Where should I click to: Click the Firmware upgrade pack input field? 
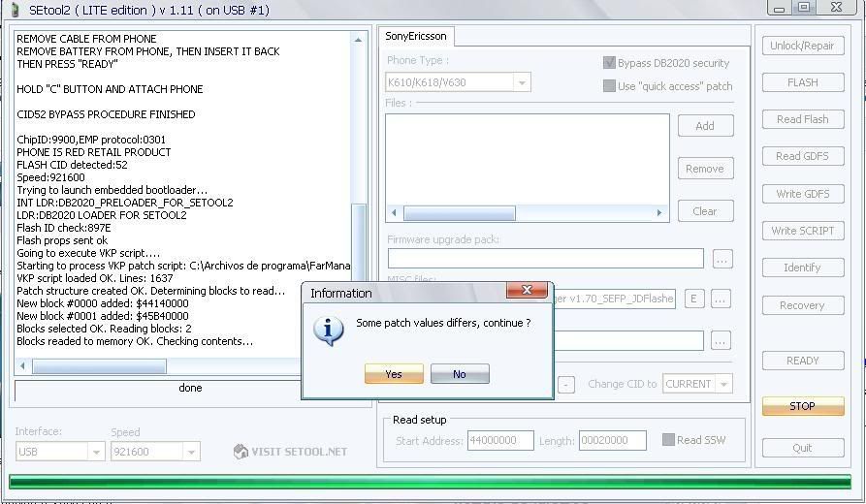click(546, 259)
